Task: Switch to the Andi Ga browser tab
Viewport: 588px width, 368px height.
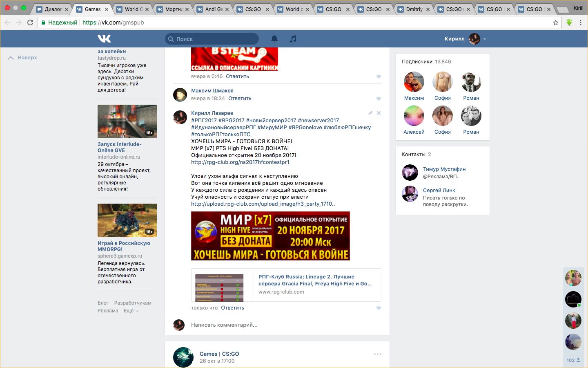Action: (213, 9)
